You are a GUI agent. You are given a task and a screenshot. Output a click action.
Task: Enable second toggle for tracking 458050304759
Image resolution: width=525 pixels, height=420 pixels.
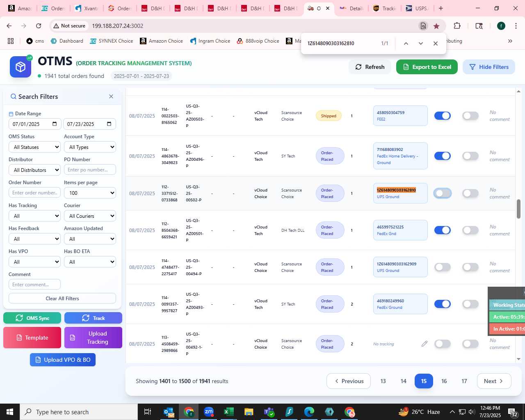click(470, 116)
